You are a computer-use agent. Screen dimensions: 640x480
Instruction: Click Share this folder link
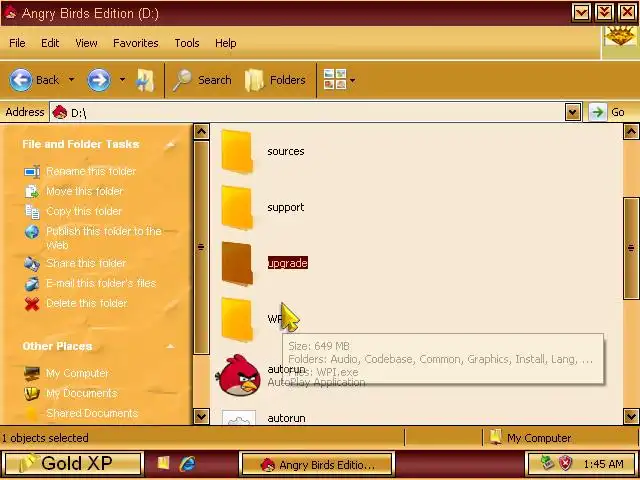point(86,263)
